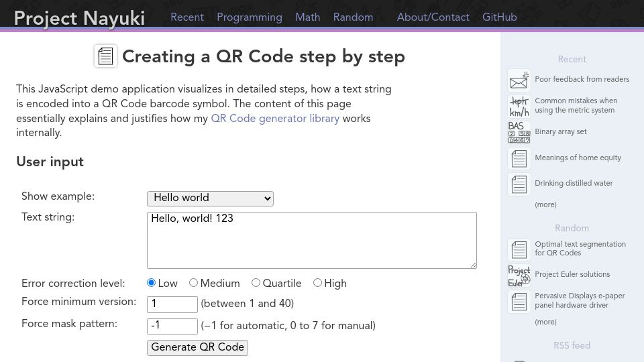644x362 pixels.
Task: Click the RSS feed sidebar heading
Action: [572, 345]
